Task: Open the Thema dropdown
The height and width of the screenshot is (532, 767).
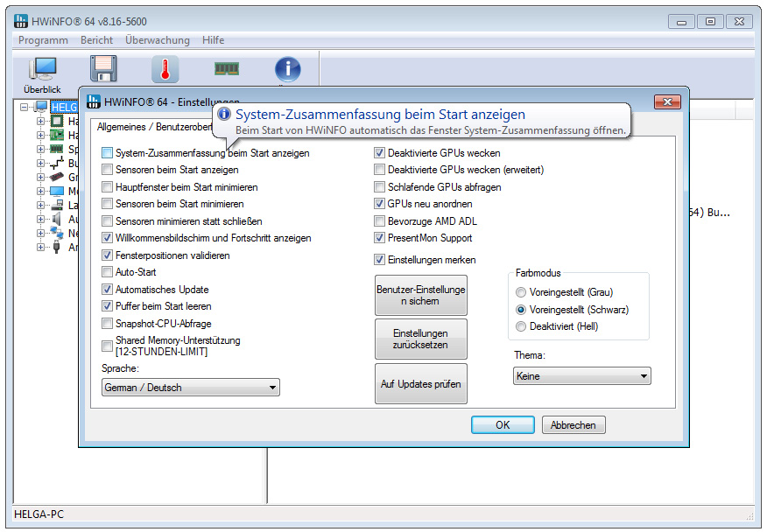Action: pos(581,376)
